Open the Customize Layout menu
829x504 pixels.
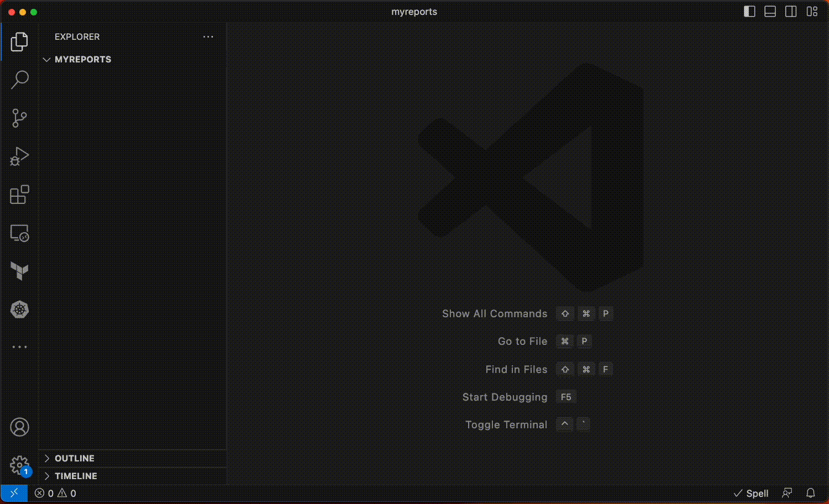[x=812, y=12]
